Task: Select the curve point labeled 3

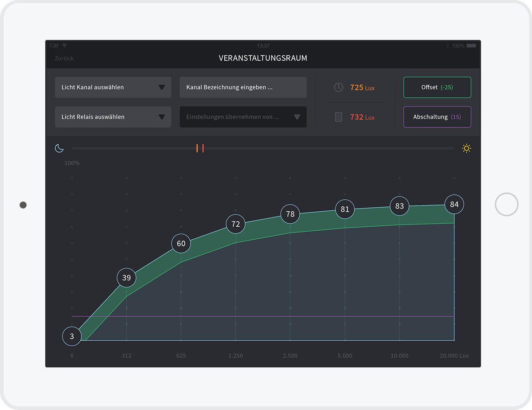Action: 72,336
